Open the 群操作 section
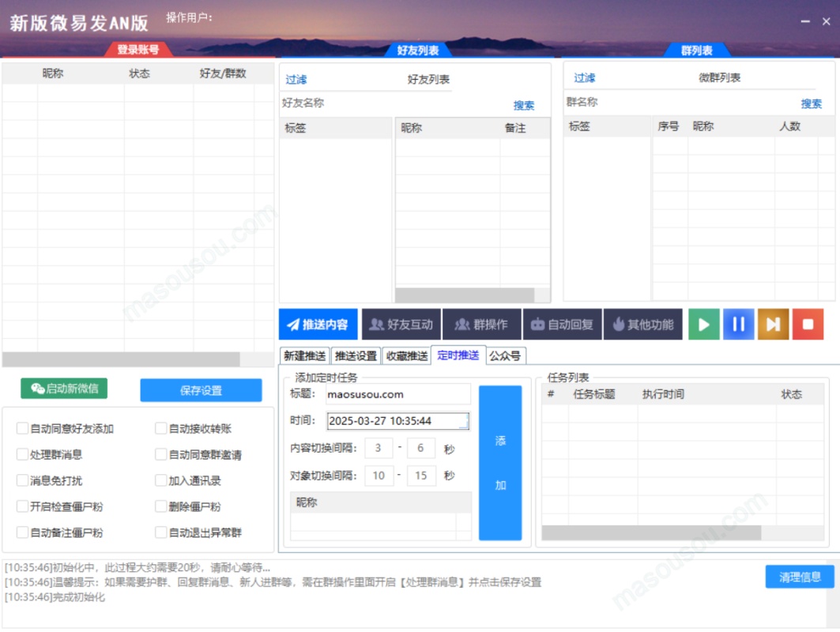Viewport: 840px width, 632px height. pos(481,324)
